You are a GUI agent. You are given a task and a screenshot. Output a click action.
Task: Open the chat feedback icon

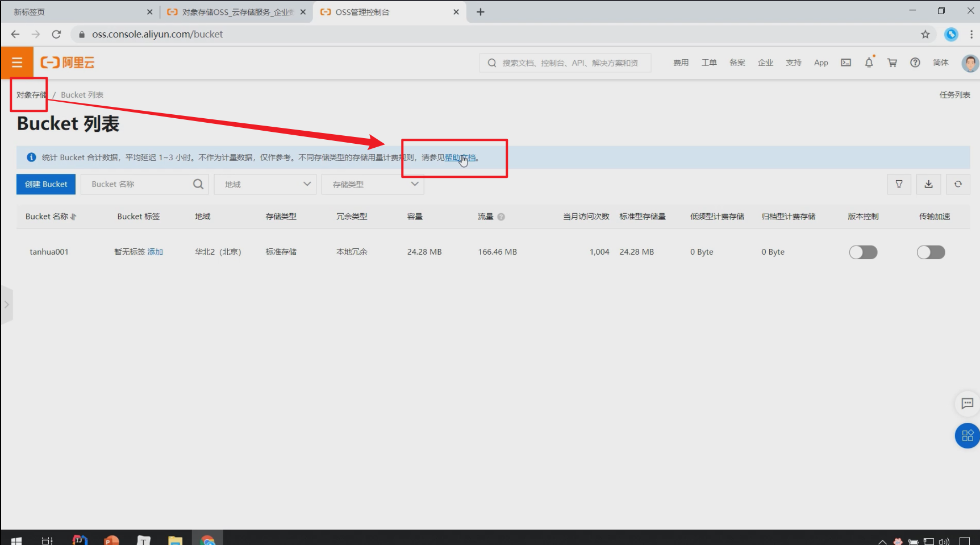(967, 403)
